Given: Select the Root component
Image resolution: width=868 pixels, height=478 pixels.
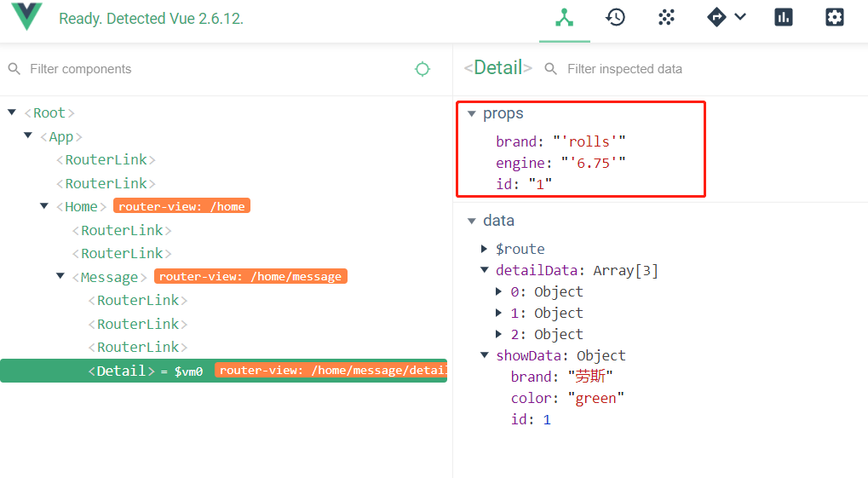Looking at the screenshot, I should pos(49,113).
